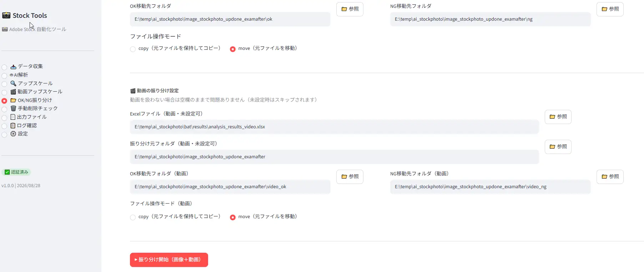Edit the video_ng destination path field

pyautogui.click(x=490, y=187)
